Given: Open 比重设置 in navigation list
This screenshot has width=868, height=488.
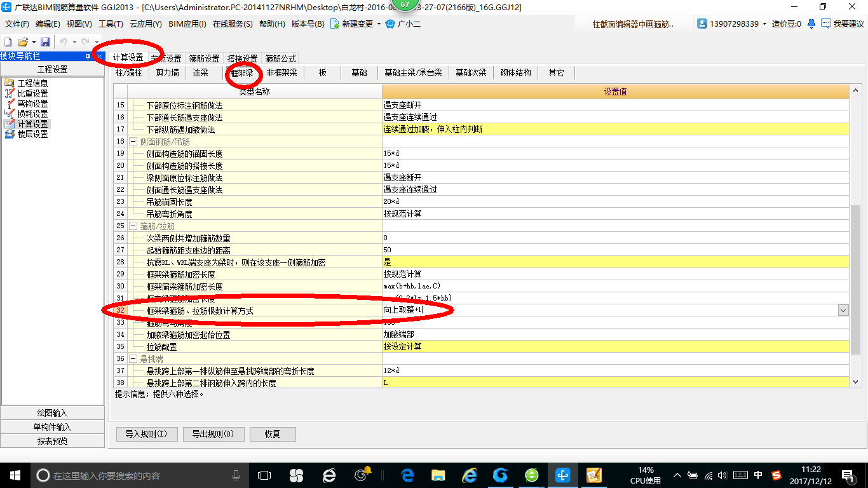Looking at the screenshot, I should point(32,93).
